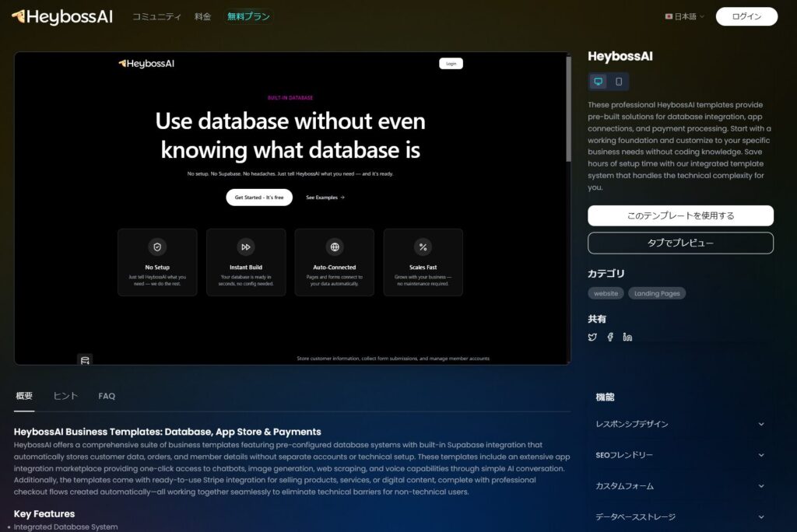The width and height of the screenshot is (797, 532).
Task: Share template on Facebook
Action: pyautogui.click(x=610, y=337)
